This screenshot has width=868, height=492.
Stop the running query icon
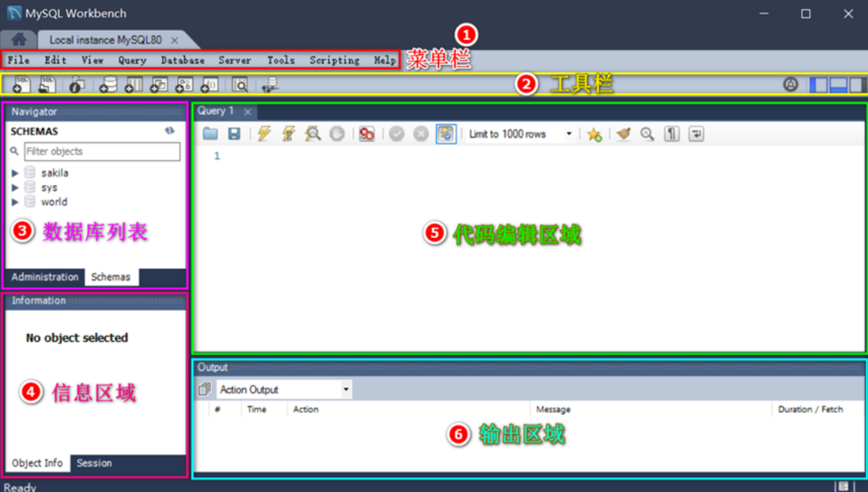point(337,133)
